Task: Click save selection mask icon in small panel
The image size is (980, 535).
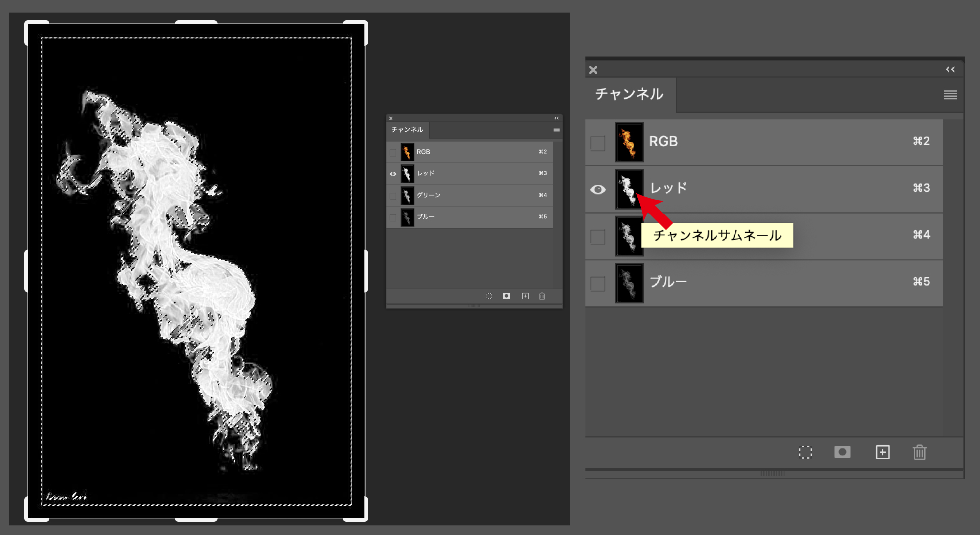Action: tap(506, 296)
